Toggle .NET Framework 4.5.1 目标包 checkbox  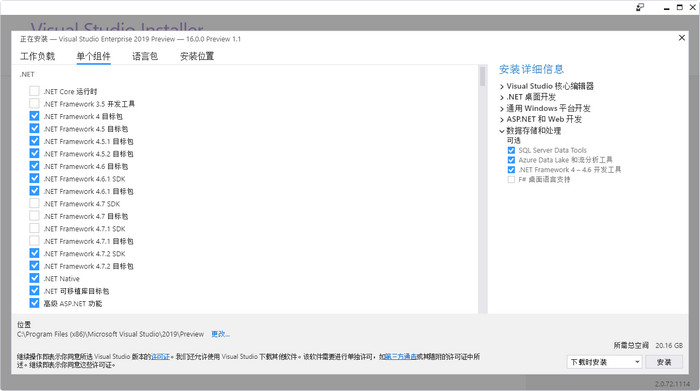click(x=34, y=141)
